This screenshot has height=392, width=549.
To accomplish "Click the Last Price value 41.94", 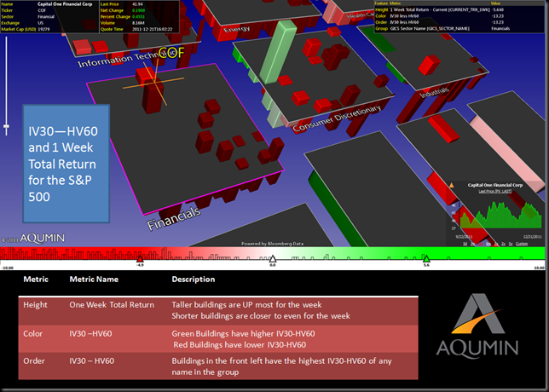I will point(137,4).
